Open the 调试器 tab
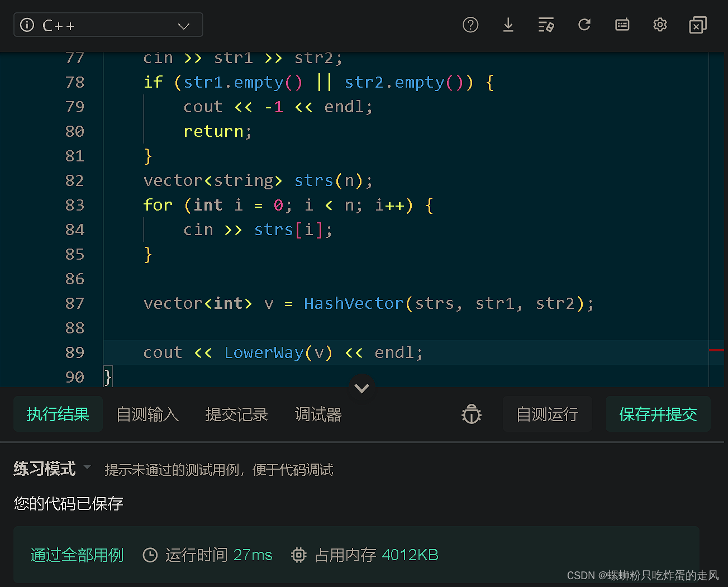Image resolution: width=728 pixels, height=587 pixels. pos(318,414)
